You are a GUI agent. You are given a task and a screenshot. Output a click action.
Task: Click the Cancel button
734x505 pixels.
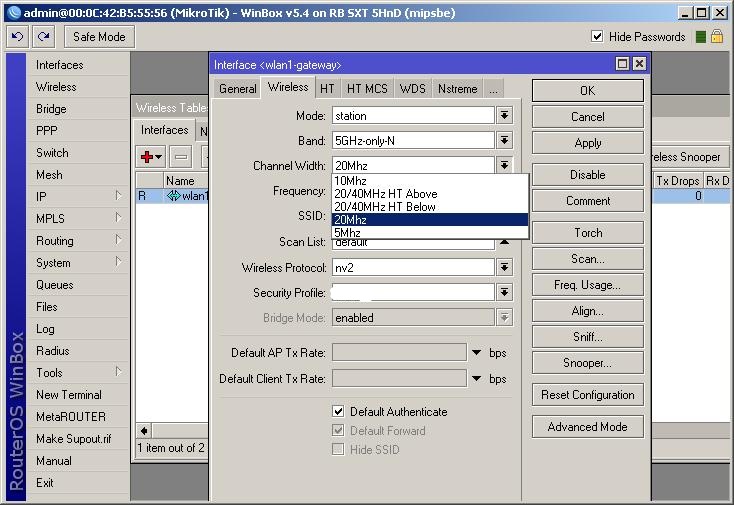pyautogui.click(x=587, y=117)
